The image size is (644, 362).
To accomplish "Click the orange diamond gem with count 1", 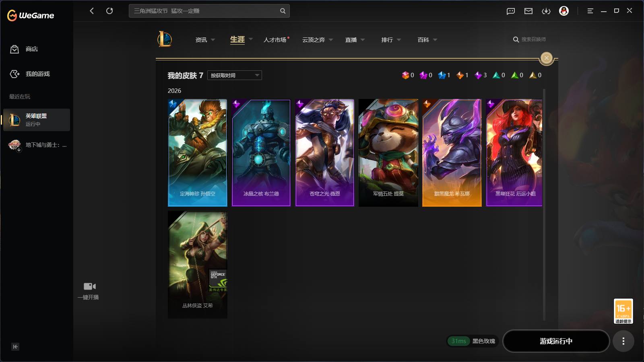I will (460, 75).
